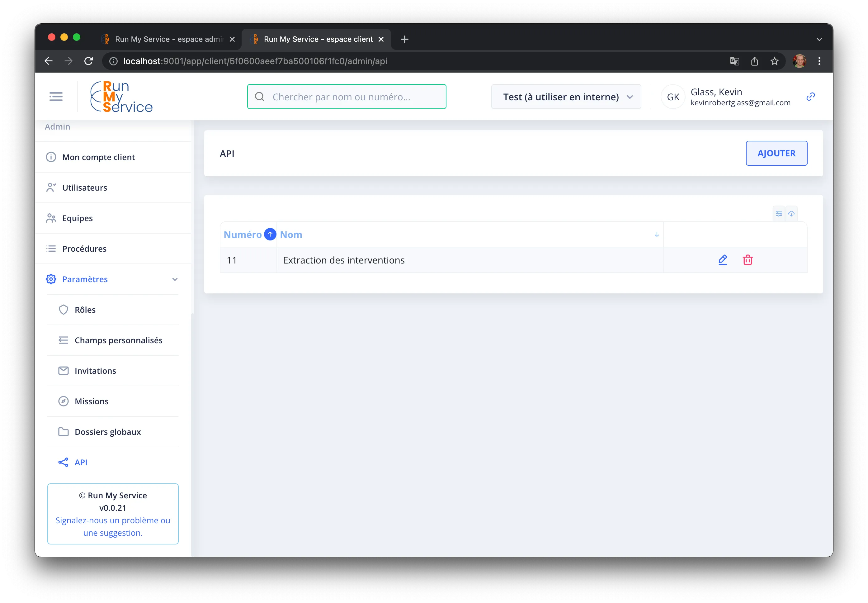Click the Nom column sort arrow
868x603 pixels.
pyautogui.click(x=657, y=234)
